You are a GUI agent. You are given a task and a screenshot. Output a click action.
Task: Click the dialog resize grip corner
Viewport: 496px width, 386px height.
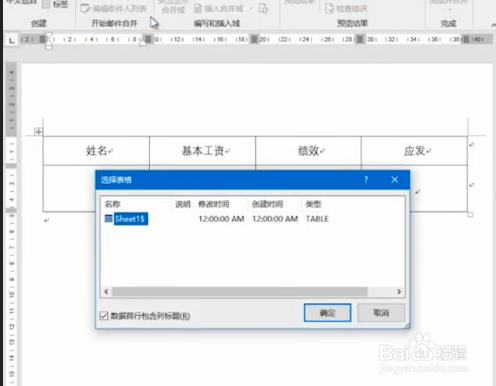[407, 326]
